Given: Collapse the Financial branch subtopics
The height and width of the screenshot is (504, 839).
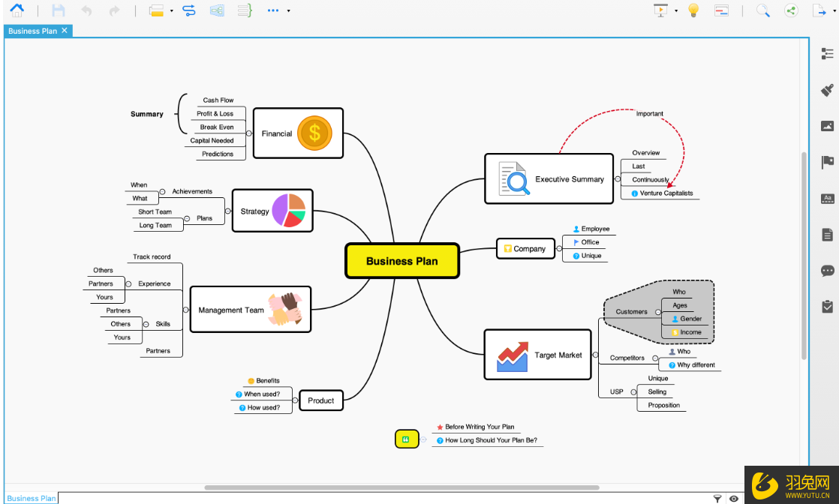Looking at the screenshot, I should pyautogui.click(x=248, y=133).
